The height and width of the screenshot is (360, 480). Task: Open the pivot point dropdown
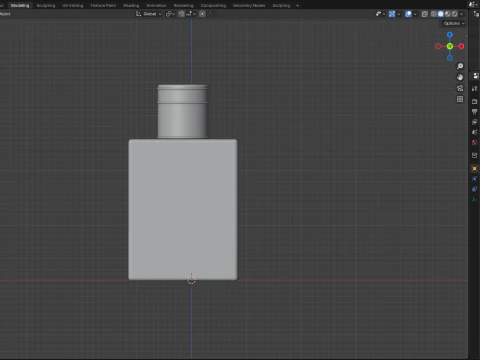(x=170, y=14)
